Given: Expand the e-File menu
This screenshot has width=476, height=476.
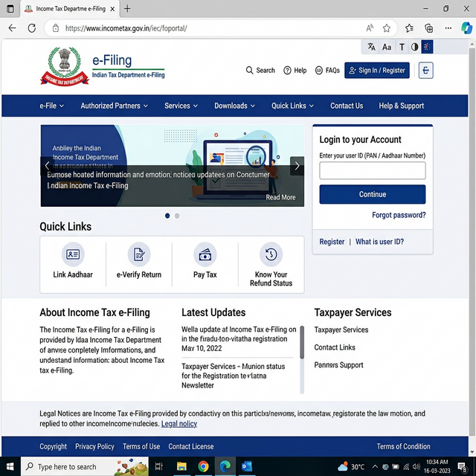Looking at the screenshot, I should coord(51,106).
